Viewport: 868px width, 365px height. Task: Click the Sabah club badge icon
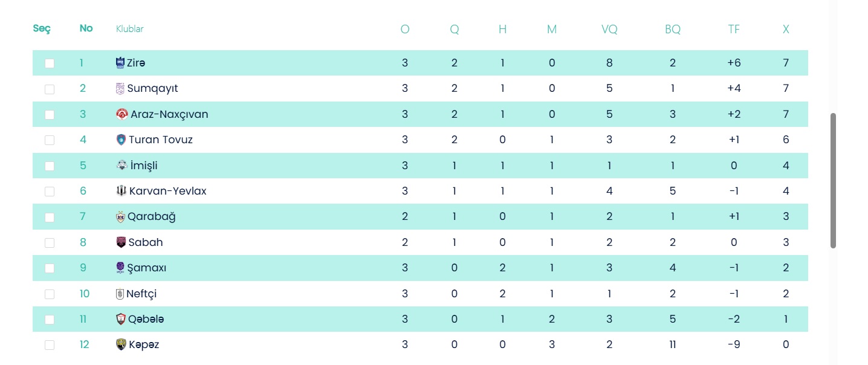point(121,242)
